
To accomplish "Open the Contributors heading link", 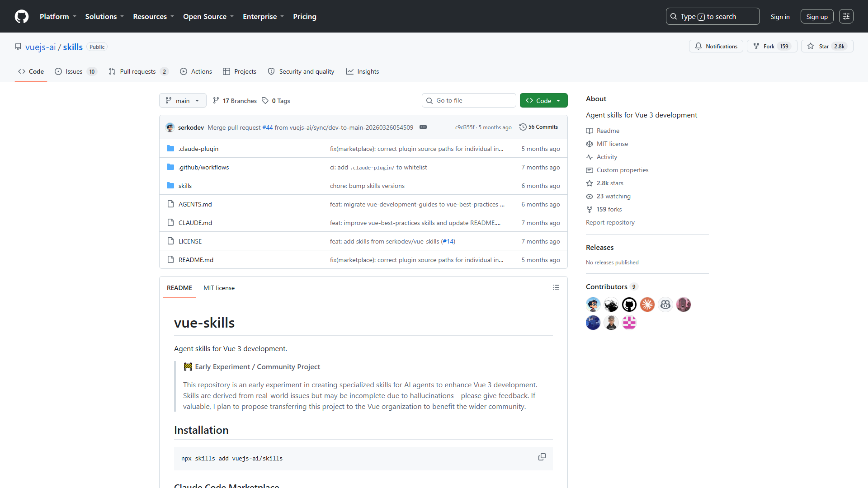I will (611, 286).
